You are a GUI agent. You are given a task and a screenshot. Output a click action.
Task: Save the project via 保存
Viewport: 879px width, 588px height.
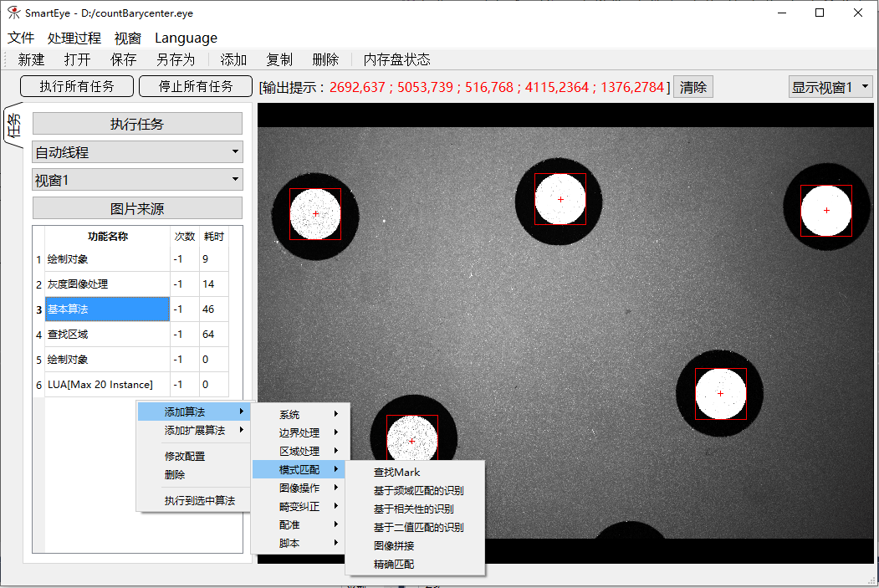[x=123, y=59]
